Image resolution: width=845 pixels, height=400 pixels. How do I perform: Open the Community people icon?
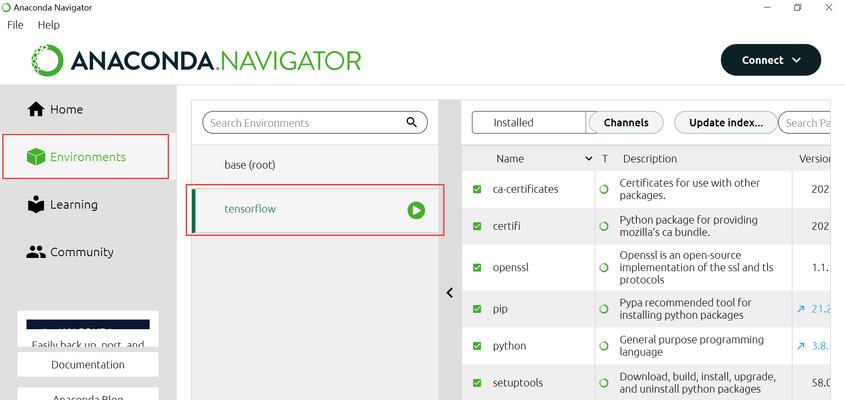[36, 252]
